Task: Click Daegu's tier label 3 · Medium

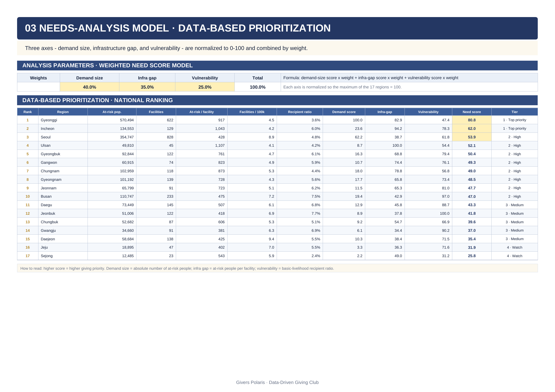Action: click(x=514, y=205)
